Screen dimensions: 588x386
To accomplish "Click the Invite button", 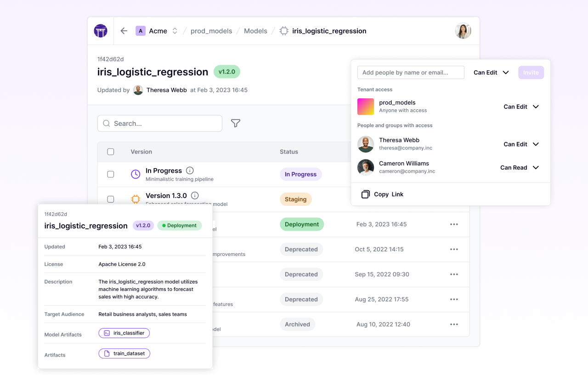I will coord(531,72).
